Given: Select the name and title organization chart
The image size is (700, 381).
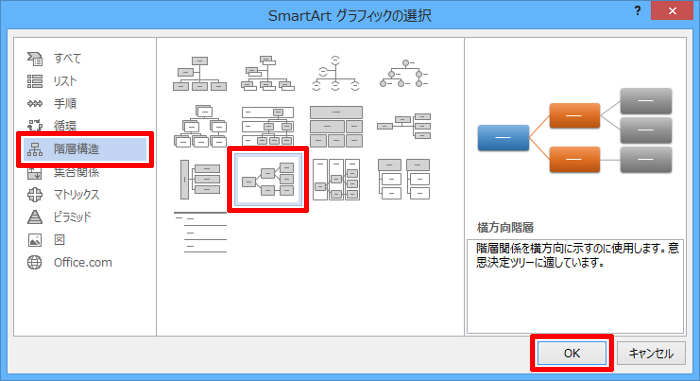Looking at the screenshot, I should click(268, 73).
